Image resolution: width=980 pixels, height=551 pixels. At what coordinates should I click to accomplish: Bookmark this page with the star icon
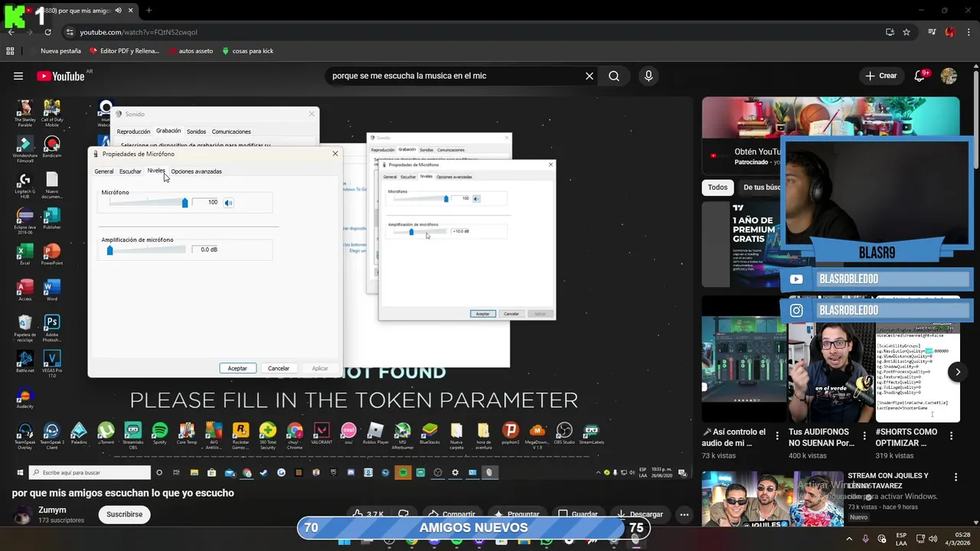(906, 32)
